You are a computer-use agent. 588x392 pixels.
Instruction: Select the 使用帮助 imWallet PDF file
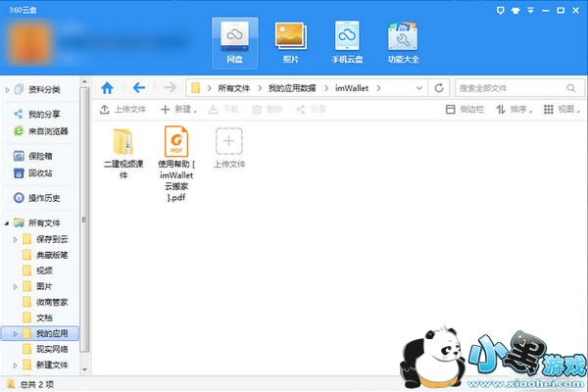pyautogui.click(x=176, y=164)
